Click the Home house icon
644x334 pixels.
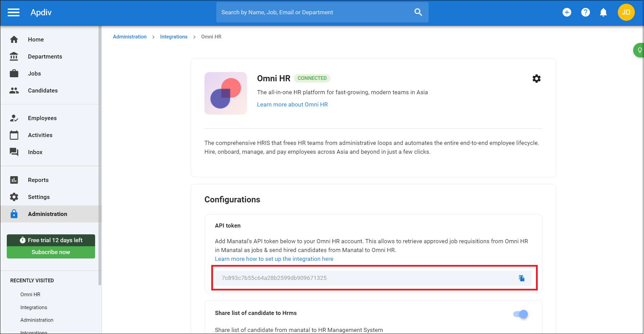click(x=14, y=39)
